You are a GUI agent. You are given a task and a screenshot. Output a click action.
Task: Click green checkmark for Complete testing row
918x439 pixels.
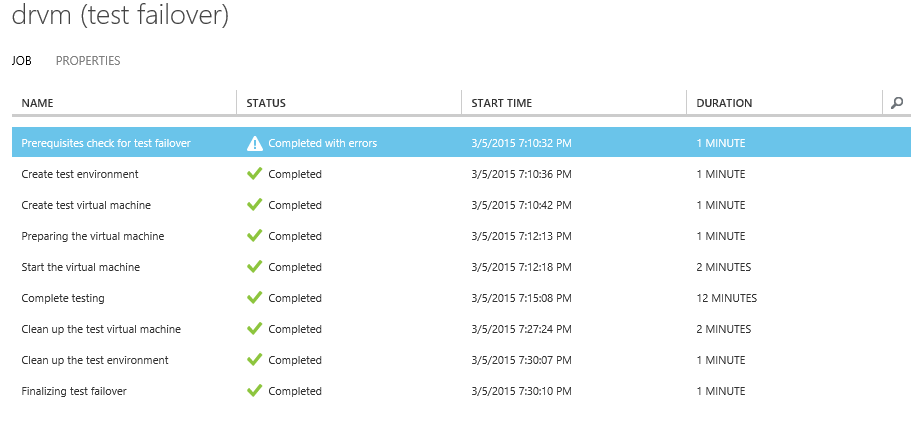[255, 298]
